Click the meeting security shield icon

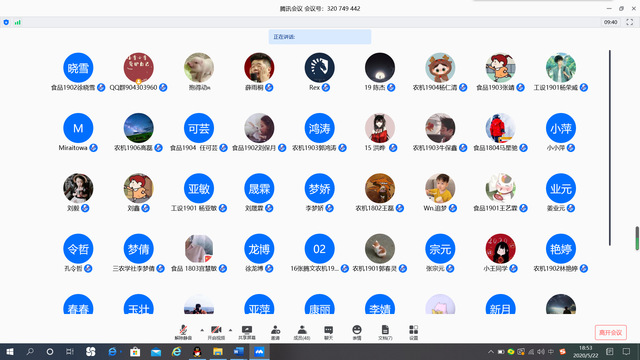coord(6,22)
